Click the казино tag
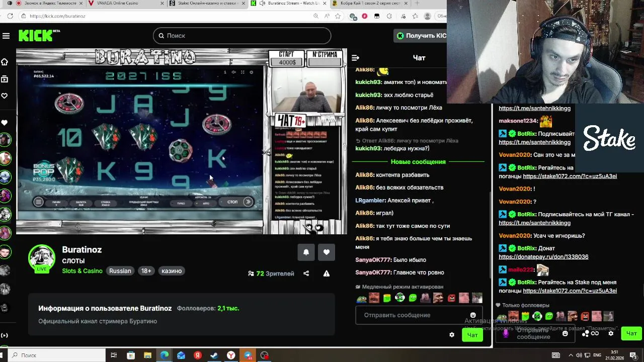The image size is (644, 362). click(x=172, y=271)
